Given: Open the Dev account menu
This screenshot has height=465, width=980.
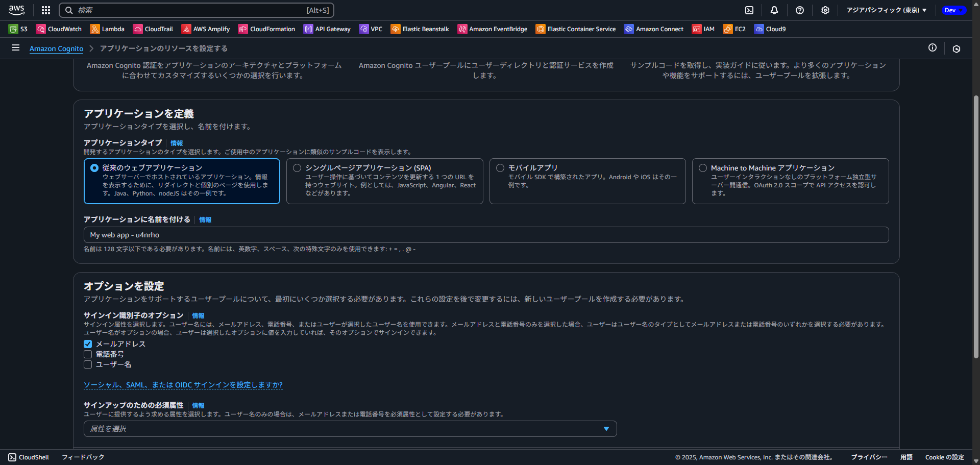Looking at the screenshot, I should point(953,10).
